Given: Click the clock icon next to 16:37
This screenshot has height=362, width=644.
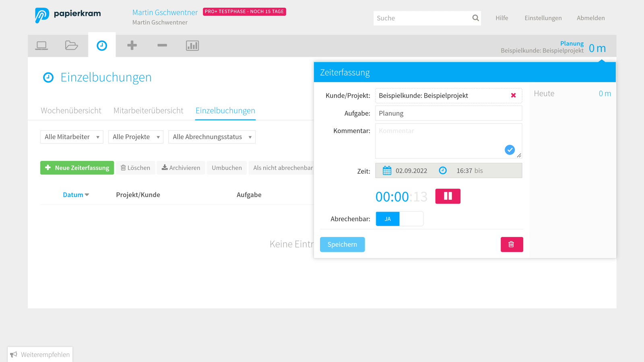Looking at the screenshot, I should tap(443, 170).
